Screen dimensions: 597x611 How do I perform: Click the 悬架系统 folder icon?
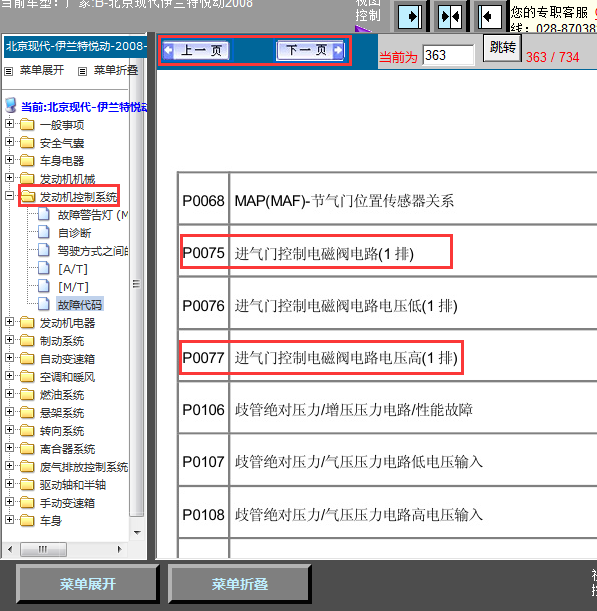click(27, 412)
